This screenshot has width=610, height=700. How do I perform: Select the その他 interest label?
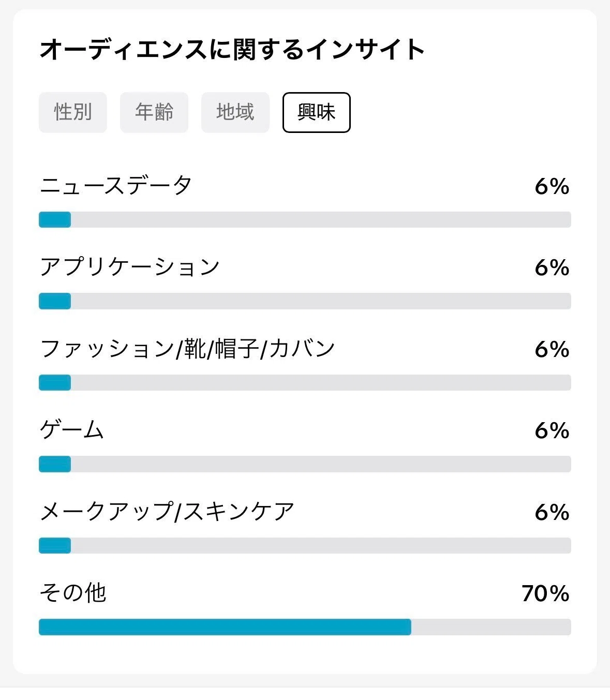73,593
